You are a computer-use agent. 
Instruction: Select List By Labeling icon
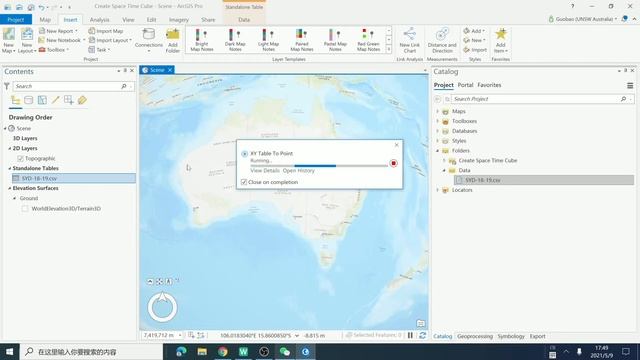click(82, 100)
